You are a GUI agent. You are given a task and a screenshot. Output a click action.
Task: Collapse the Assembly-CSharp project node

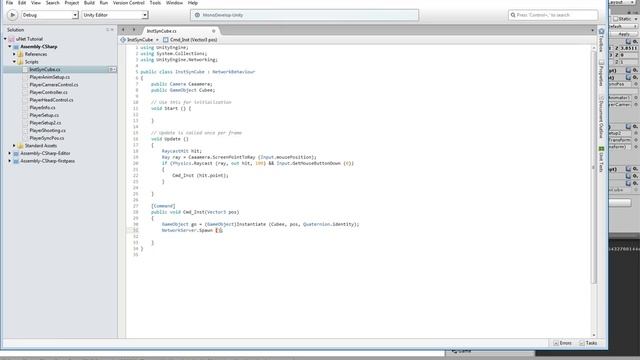[x=10, y=47]
